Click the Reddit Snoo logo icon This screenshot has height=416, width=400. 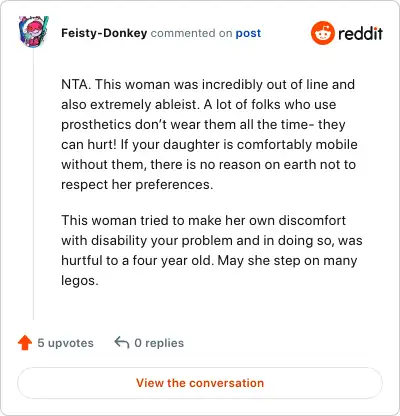(x=322, y=33)
